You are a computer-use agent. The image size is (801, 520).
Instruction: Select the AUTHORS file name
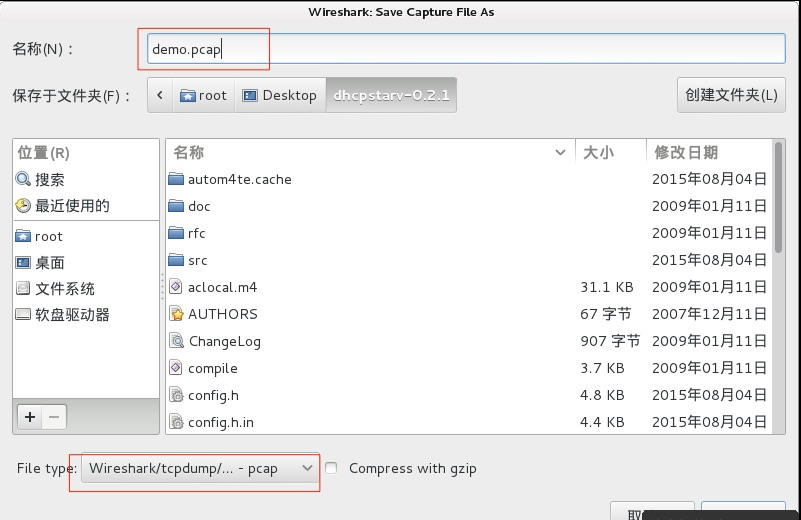223,314
